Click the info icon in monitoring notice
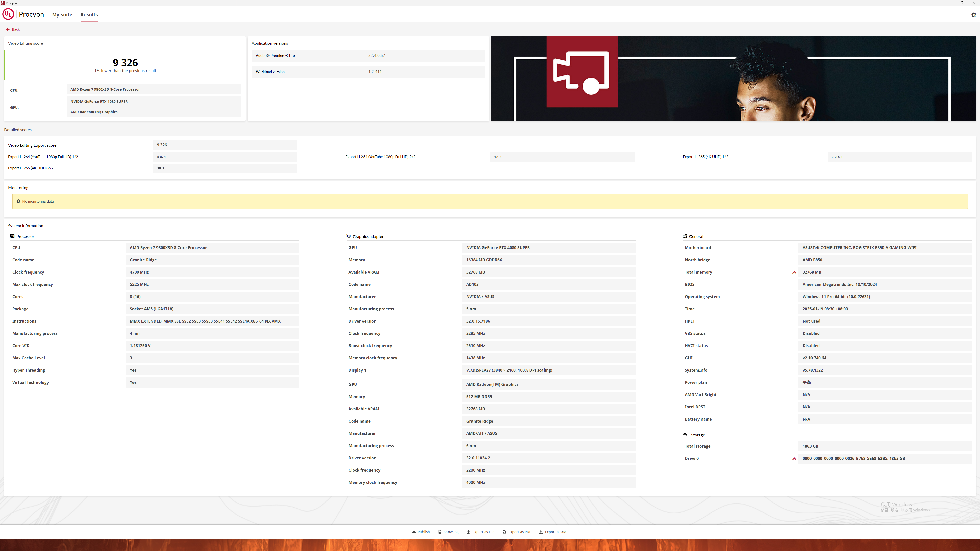The width and height of the screenshot is (980, 551). pyautogui.click(x=18, y=201)
